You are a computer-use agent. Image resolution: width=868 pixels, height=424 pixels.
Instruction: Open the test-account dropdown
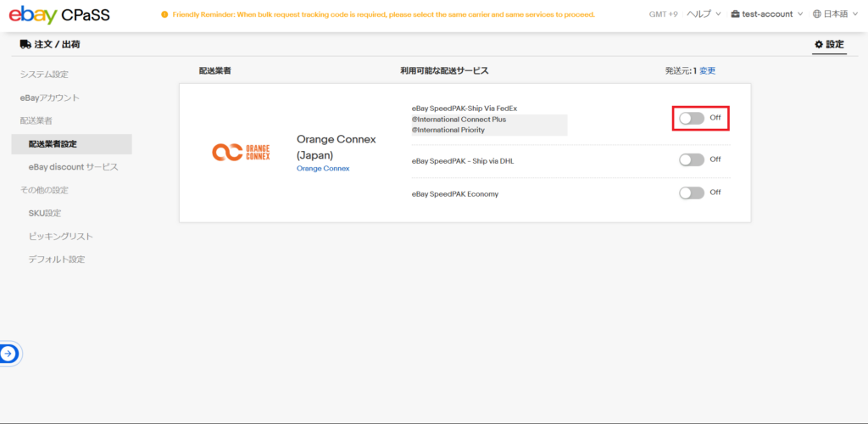766,14
